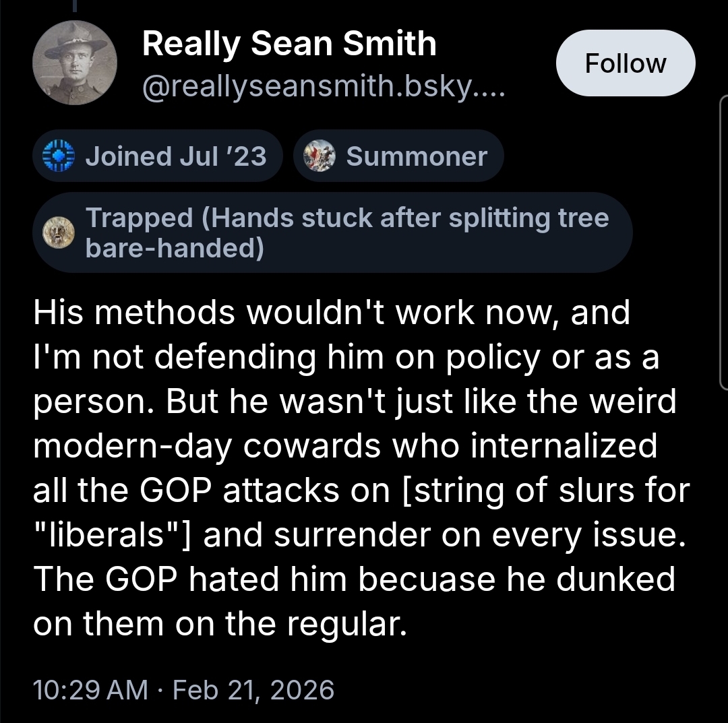Click the Feb 21, 2026 post date
The image size is (728, 723).
click(253, 689)
